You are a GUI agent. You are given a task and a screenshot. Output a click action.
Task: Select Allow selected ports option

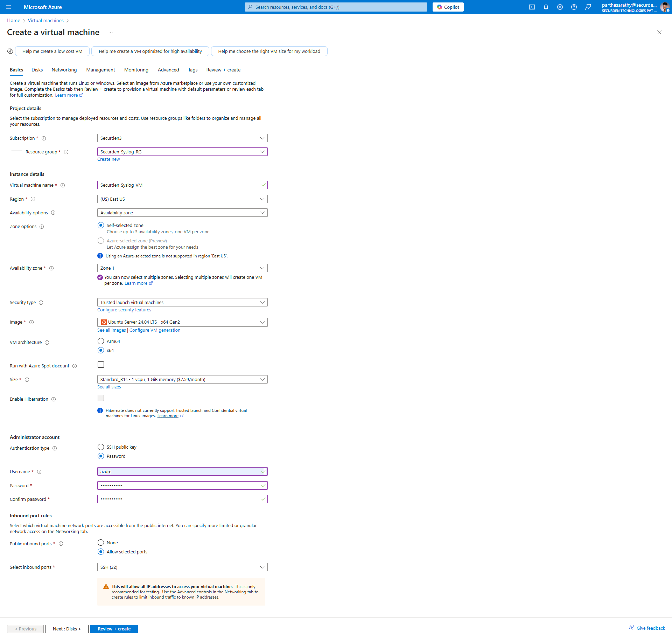101,552
